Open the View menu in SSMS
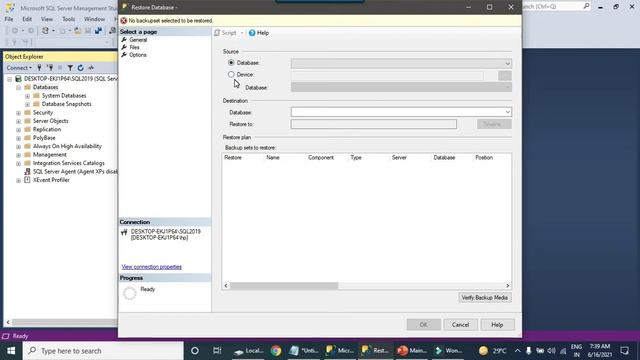The height and width of the screenshot is (360, 640). (47, 19)
